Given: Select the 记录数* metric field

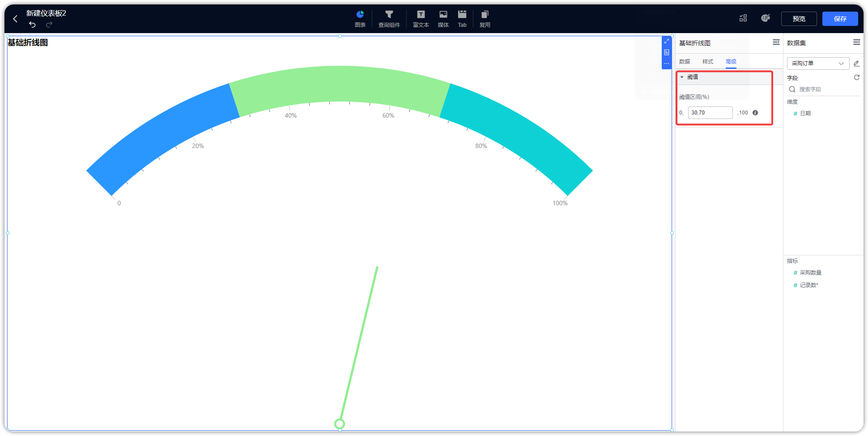Looking at the screenshot, I should (809, 285).
